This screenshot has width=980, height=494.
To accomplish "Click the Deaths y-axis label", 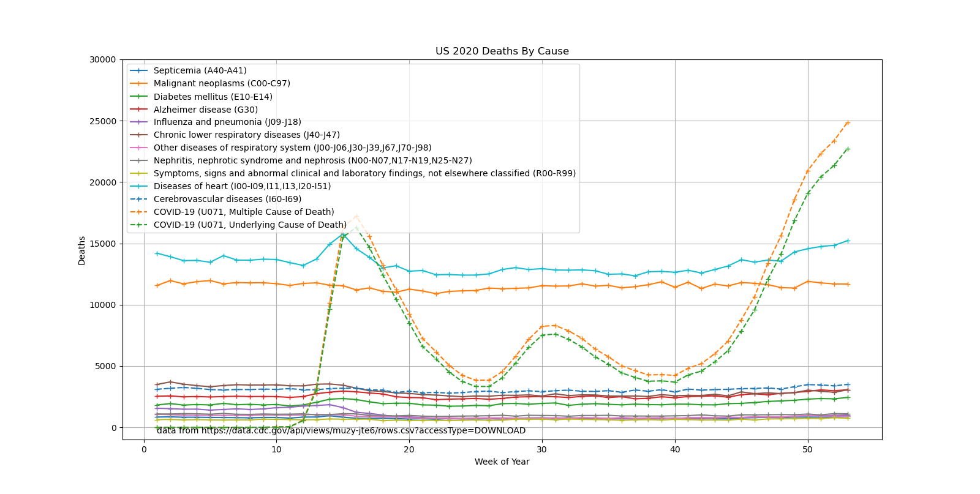I will tap(82, 250).
